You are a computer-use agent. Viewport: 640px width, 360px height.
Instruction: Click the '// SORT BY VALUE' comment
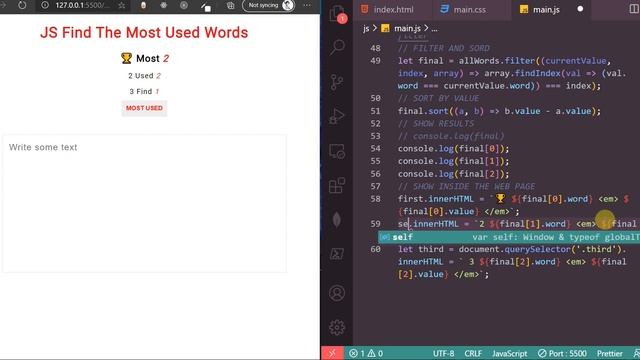pyautogui.click(x=438, y=98)
